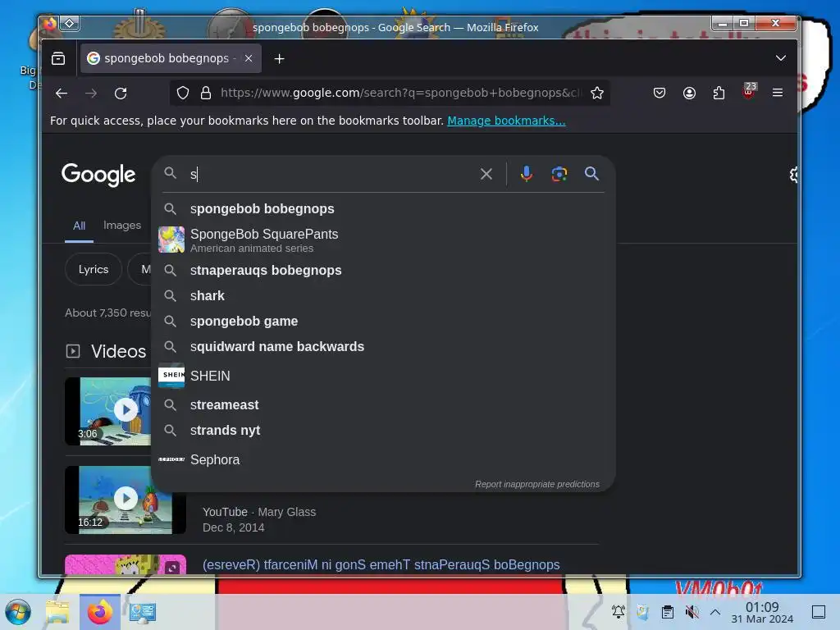The width and height of the screenshot is (840, 630).
Task: Play the 16:12 video thumbnail
Action: tap(126, 500)
